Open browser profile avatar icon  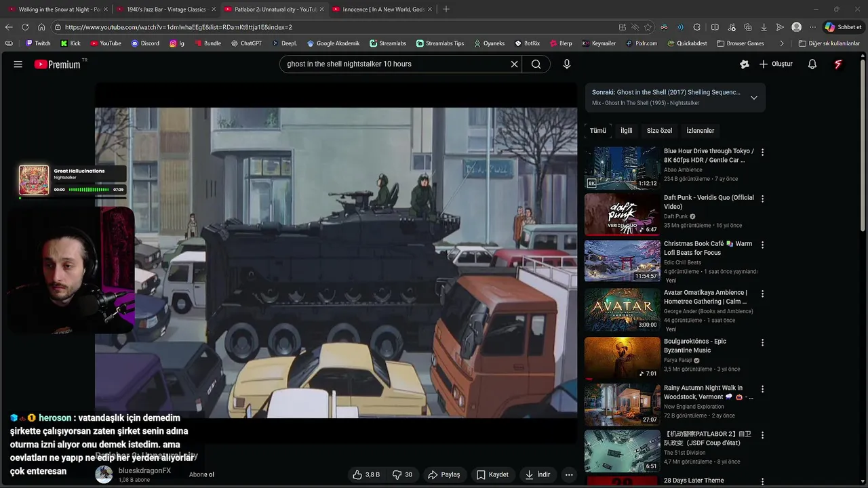click(796, 27)
